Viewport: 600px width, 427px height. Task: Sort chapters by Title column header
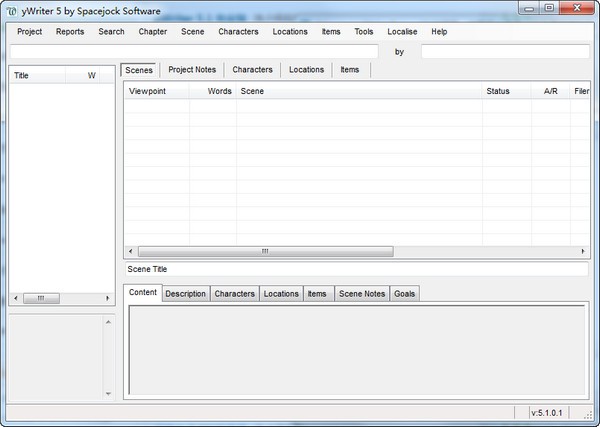tap(38, 75)
